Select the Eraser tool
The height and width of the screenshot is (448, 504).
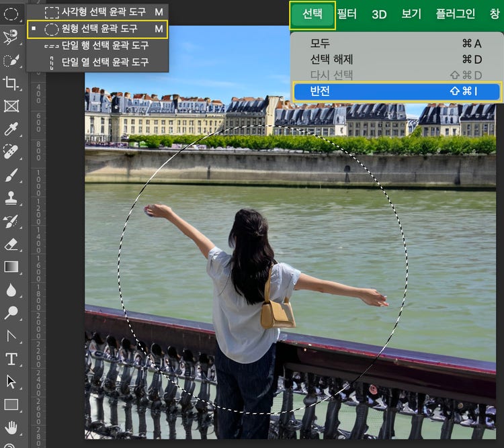tap(11, 244)
